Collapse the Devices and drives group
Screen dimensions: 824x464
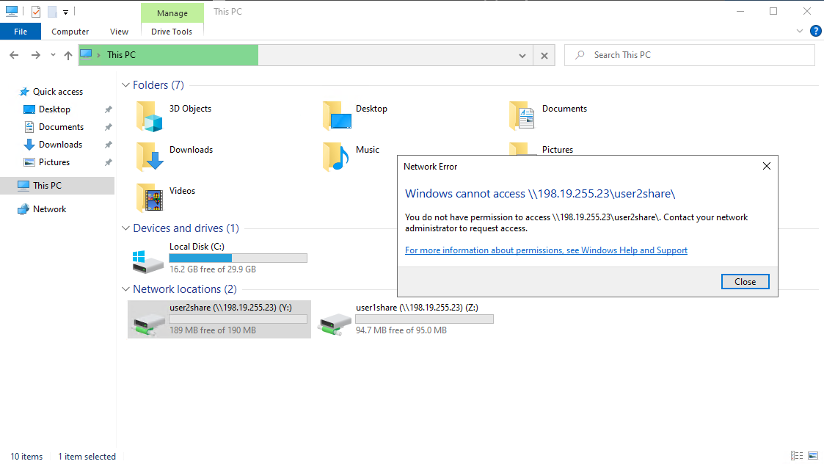pyautogui.click(x=126, y=228)
